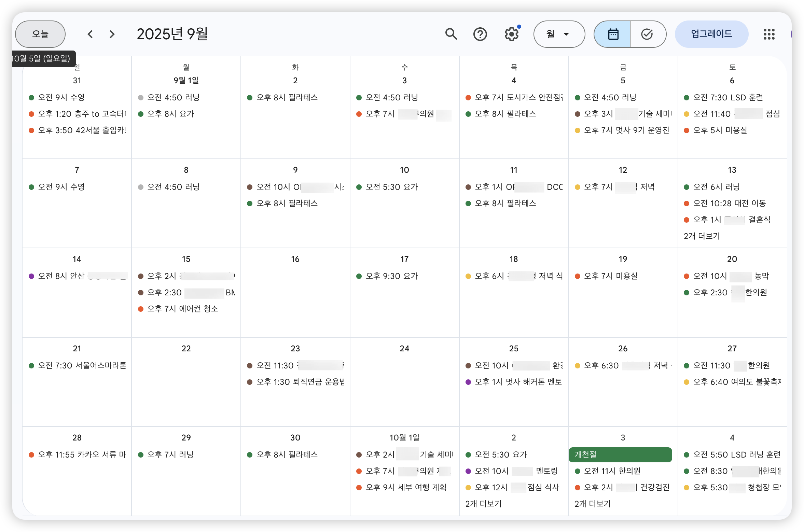This screenshot has width=804, height=532.
Task: Expand 2개 더보기 on October 2
Action: click(x=483, y=504)
